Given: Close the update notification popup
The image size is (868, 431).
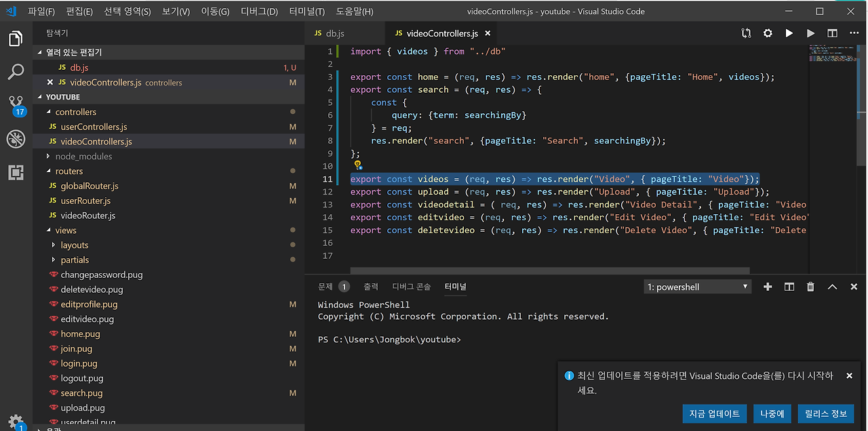Looking at the screenshot, I should [849, 375].
